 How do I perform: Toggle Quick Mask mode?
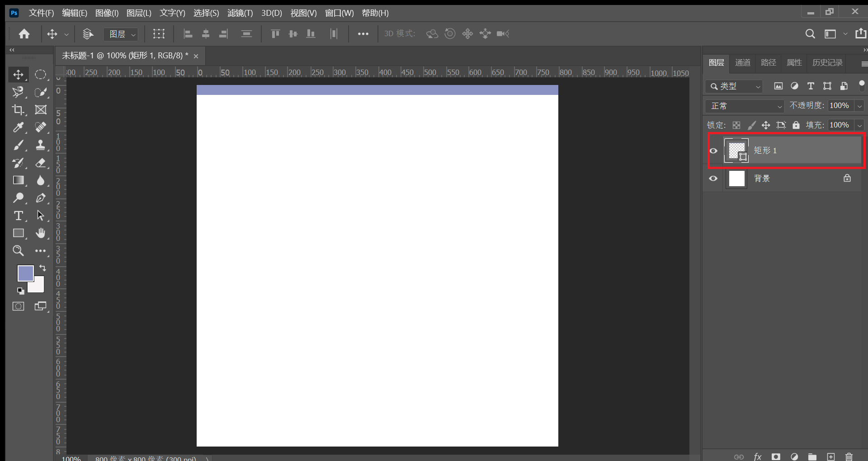coord(18,306)
